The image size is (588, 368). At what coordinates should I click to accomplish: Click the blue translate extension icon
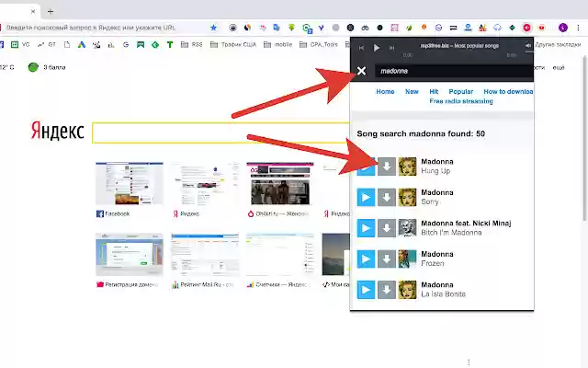tap(277, 28)
